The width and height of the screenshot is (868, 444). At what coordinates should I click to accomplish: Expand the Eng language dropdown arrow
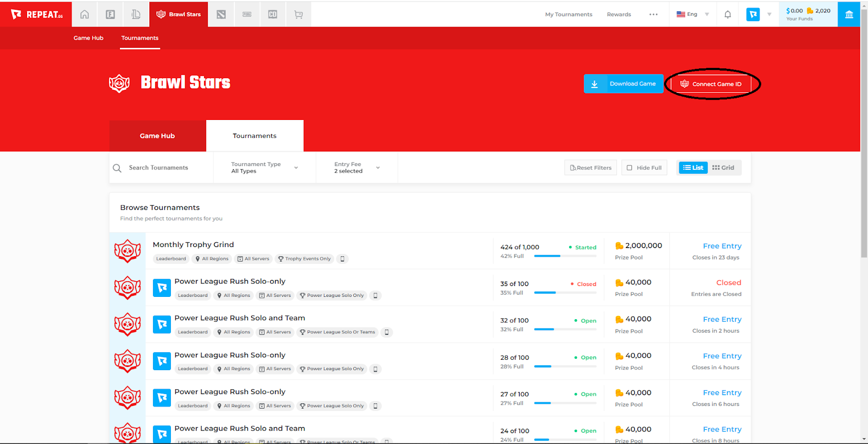[707, 15]
